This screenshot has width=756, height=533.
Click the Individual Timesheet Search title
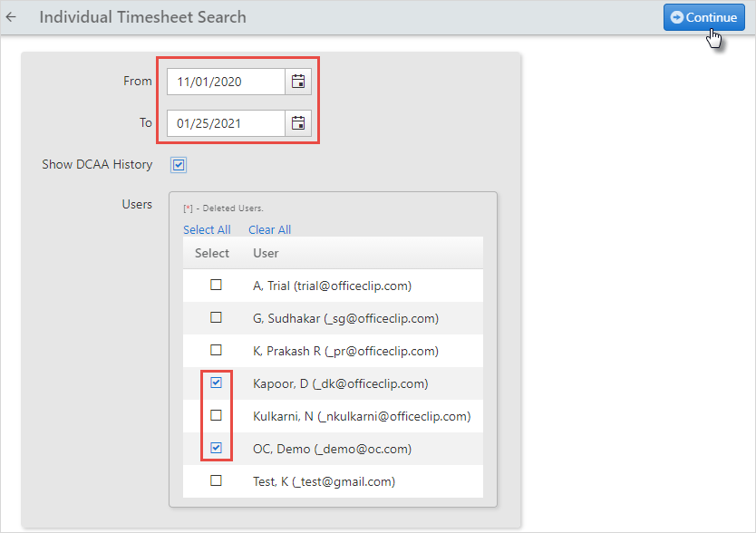pyautogui.click(x=142, y=17)
